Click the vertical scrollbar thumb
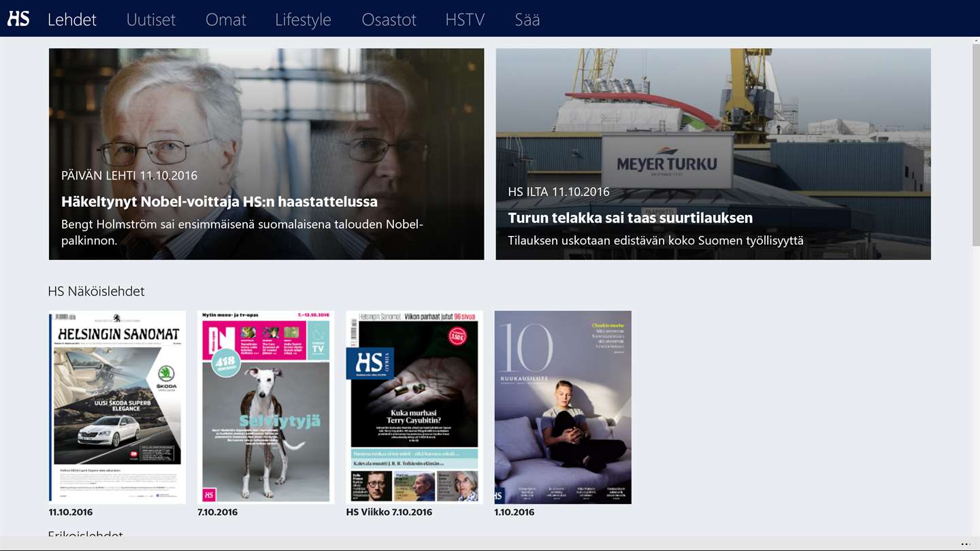The width and height of the screenshot is (980, 551). [x=976, y=144]
